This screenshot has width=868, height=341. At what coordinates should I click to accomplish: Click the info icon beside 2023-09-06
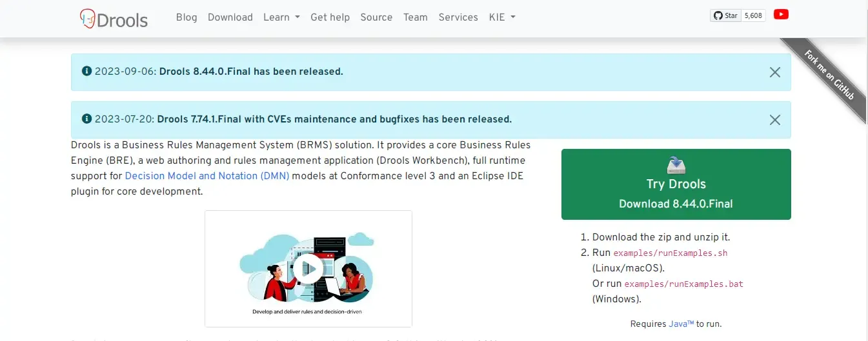[86, 71]
